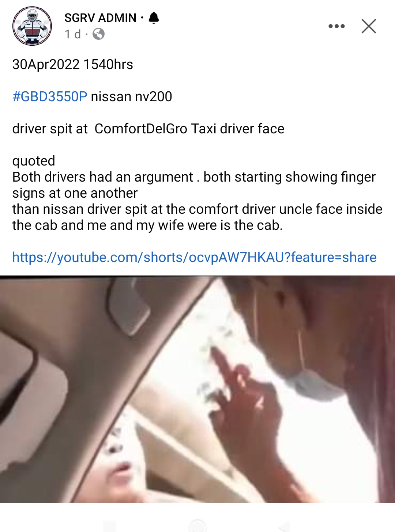Screen dimensions: 395x532
Task: Close the post with the X icon
Action: pos(369,26)
